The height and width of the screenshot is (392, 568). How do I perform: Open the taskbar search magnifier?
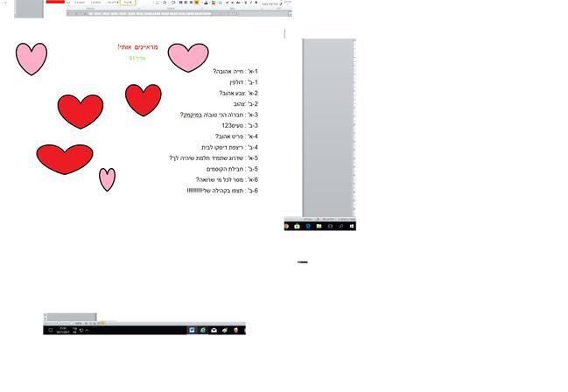tap(341, 226)
